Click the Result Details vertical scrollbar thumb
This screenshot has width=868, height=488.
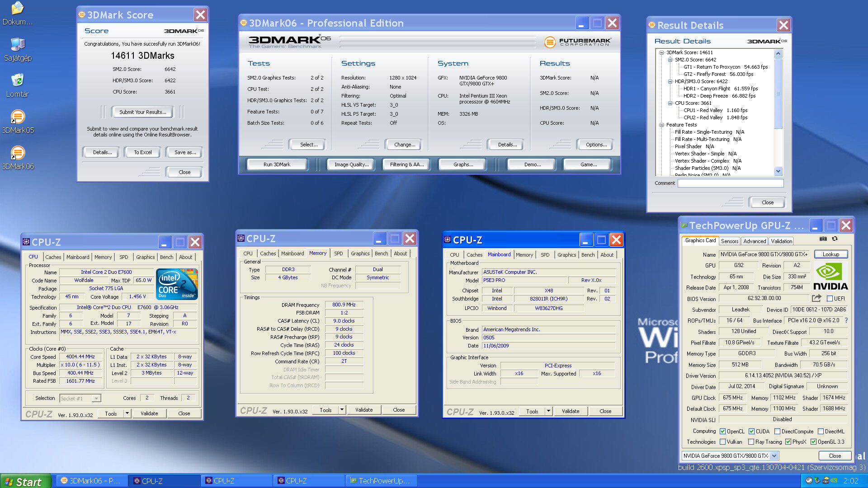pyautogui.click(x=778, y=94)
